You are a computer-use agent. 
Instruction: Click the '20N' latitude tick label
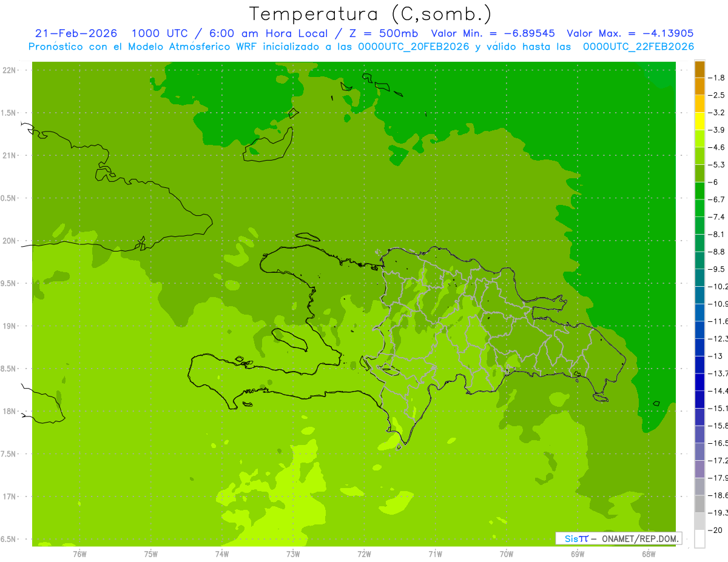click(10, 241)
